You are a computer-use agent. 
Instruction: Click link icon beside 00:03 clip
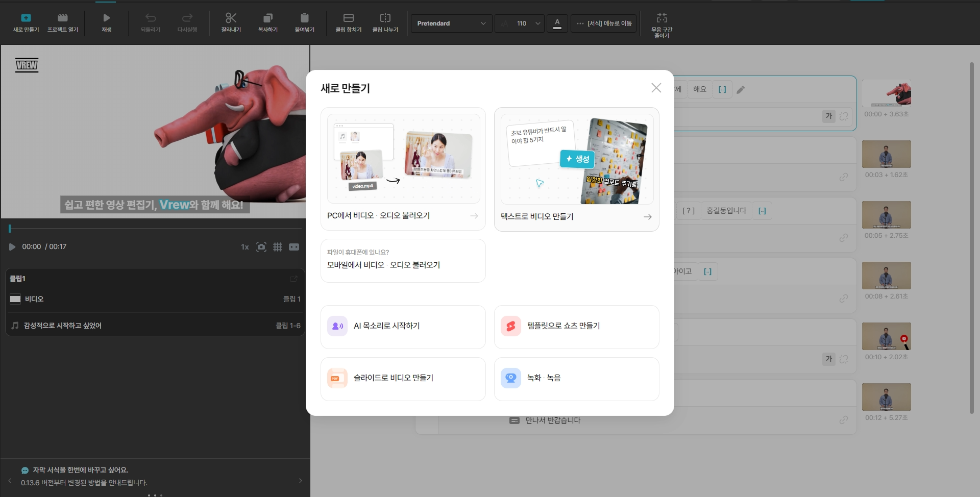844,177
